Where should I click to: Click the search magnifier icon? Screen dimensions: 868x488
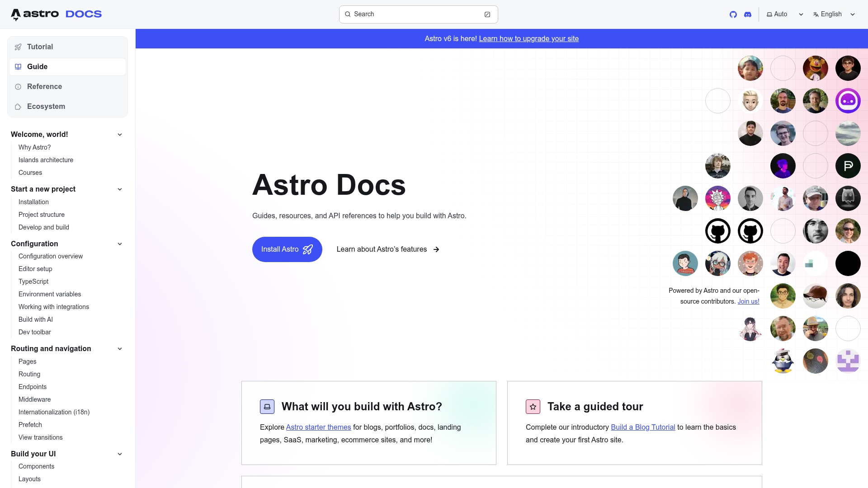point(348,14)
